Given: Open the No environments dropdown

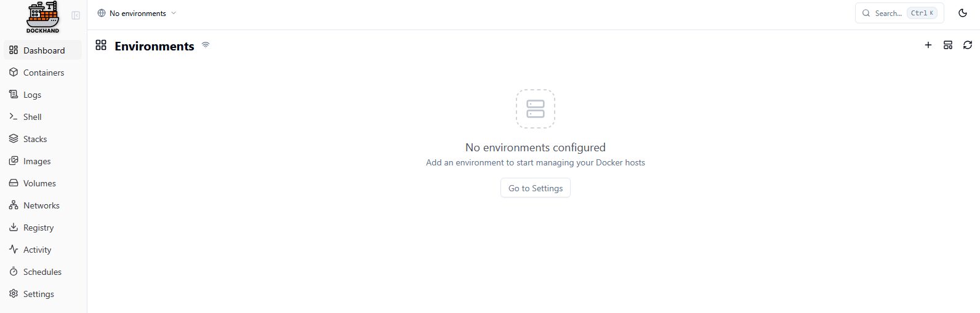Looking at the screenshot, I should 137,13.
